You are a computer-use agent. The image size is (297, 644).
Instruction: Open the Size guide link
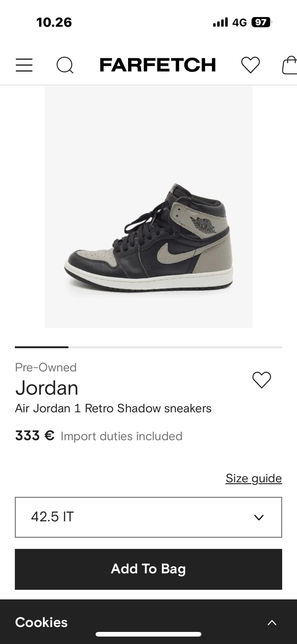coord(254,478)
